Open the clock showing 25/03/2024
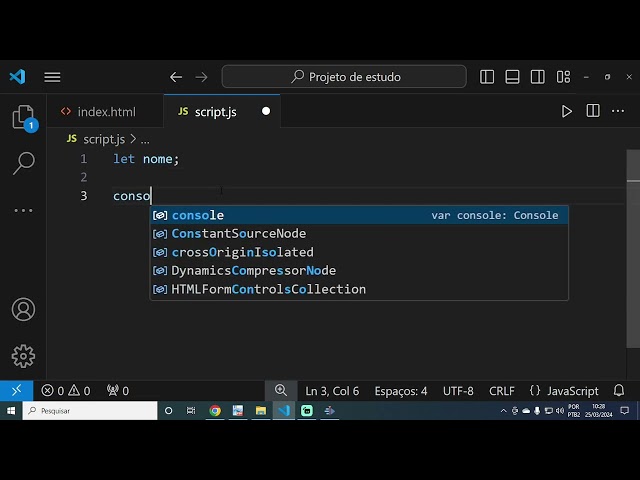 pos(598,411)
